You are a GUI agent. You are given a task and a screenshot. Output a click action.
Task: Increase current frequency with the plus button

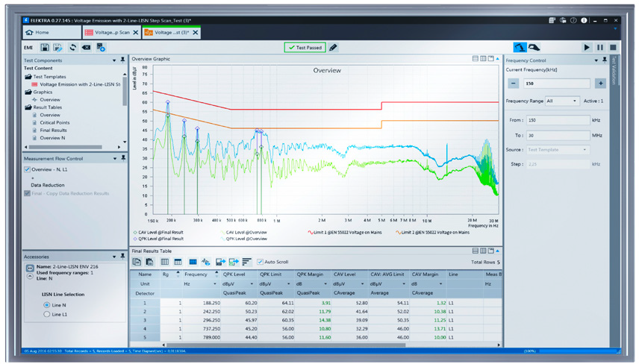pyautogui.click(x=599, y=84)
